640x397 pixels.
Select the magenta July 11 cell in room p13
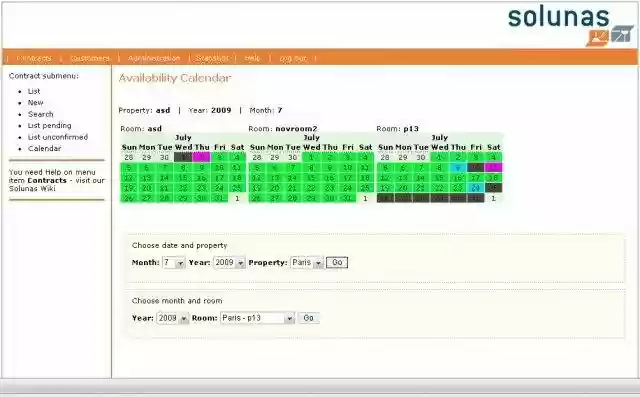point(493,167)
